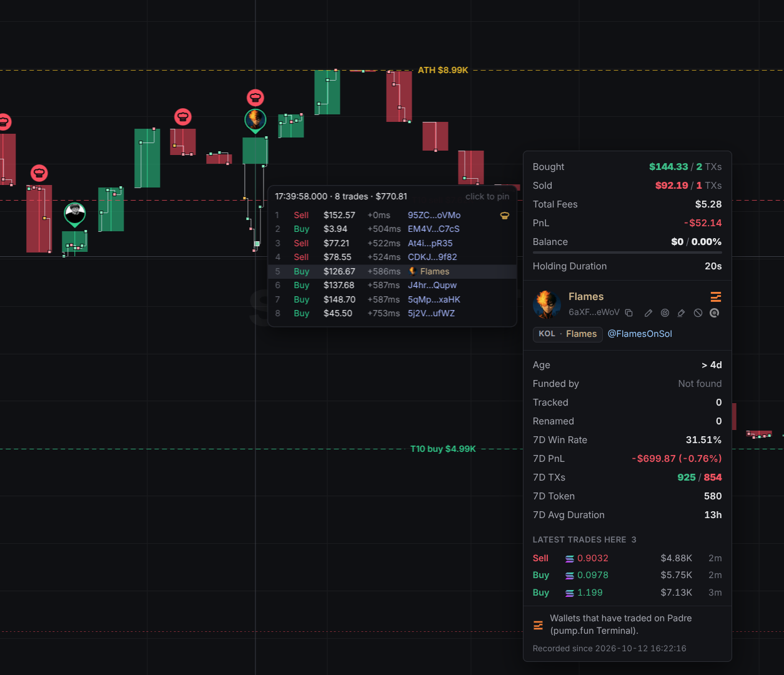Open wallet EM4V...C7cS in trade list

click(434, 229)
